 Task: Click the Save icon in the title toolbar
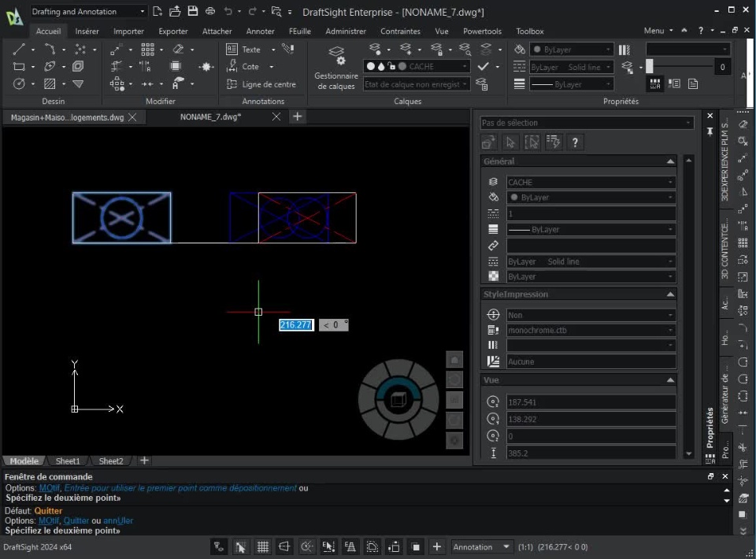point(192,12)
